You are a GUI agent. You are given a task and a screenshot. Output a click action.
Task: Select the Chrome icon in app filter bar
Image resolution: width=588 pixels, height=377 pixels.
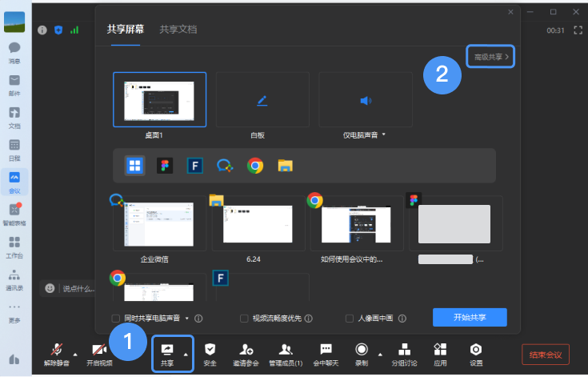255,166
